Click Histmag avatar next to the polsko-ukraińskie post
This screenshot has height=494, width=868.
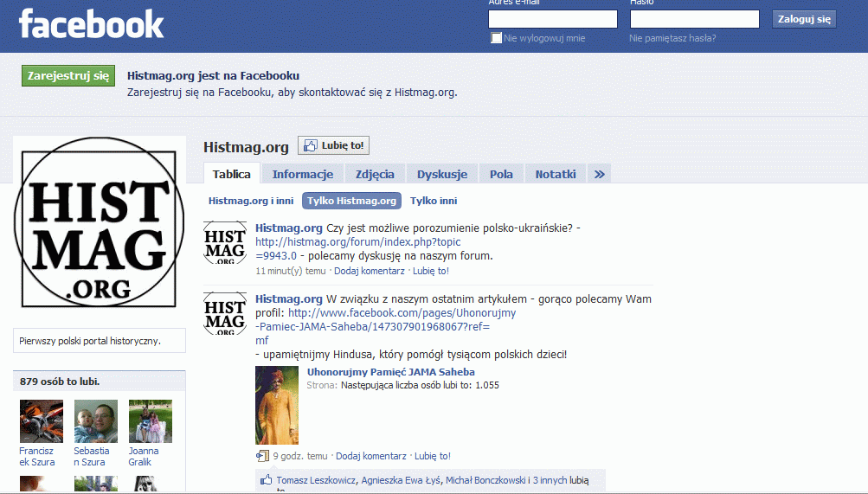(x=225, y=242)
